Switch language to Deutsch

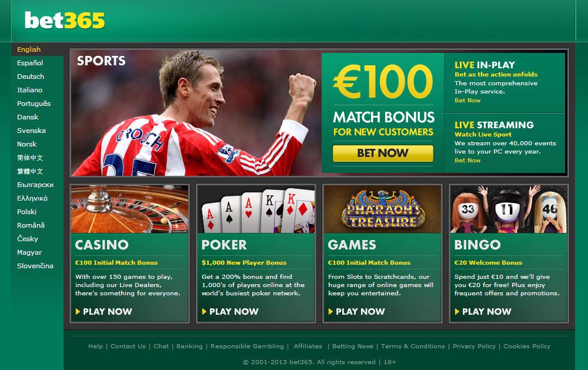tap(31, 76)
